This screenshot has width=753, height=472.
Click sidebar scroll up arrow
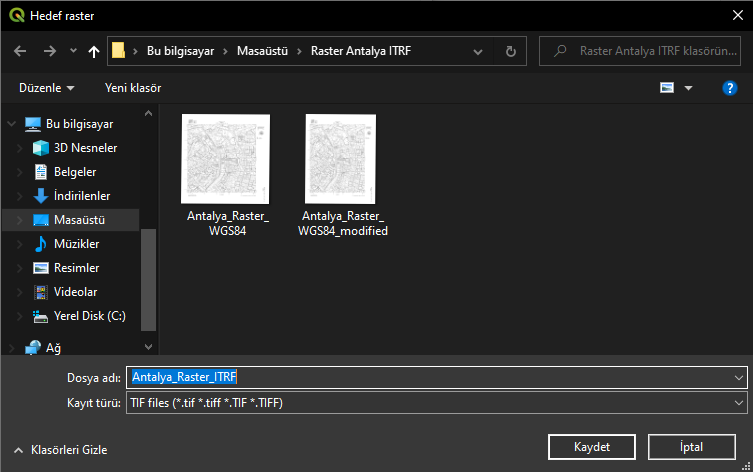pyautogui.click(x=148, y=113)
